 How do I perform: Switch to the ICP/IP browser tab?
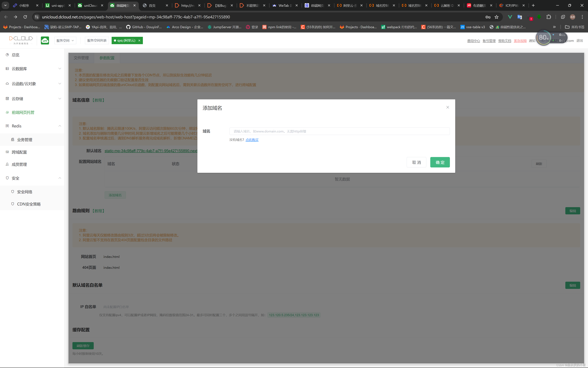coord(512,5)
